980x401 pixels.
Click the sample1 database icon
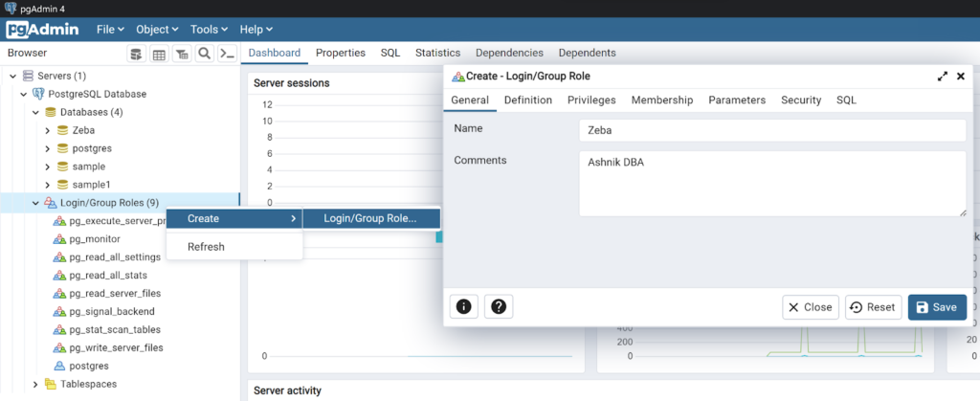click(62, 185)
